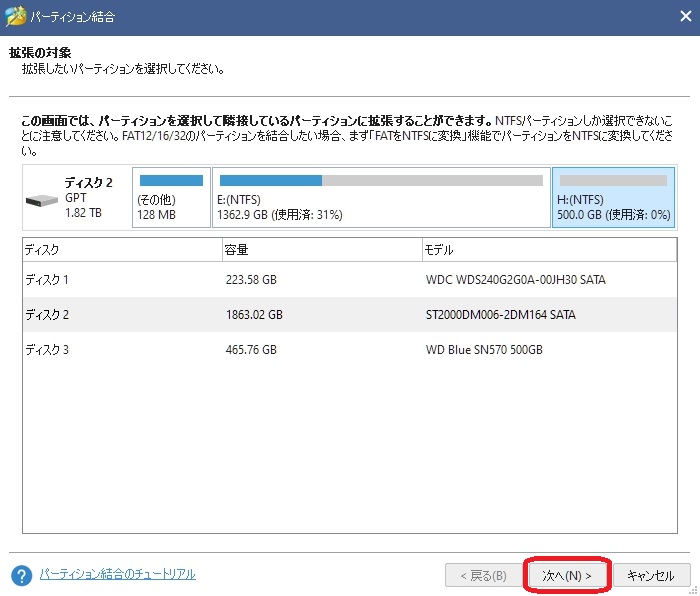700x596 pixels.
Task: Select the ディスク 2 row
Action: tap(350, 314)
